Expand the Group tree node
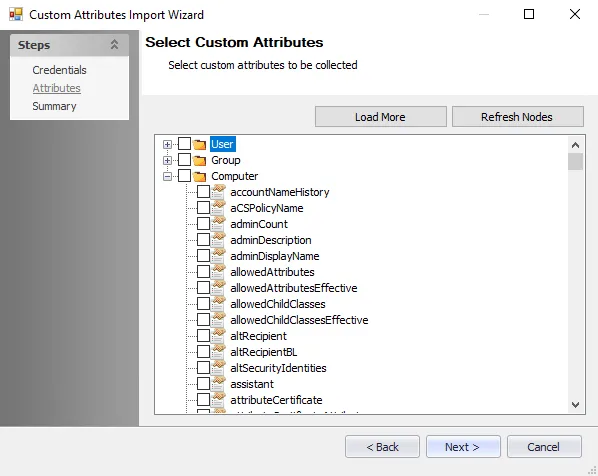The image size is (598, 476). tap(167, 161)
